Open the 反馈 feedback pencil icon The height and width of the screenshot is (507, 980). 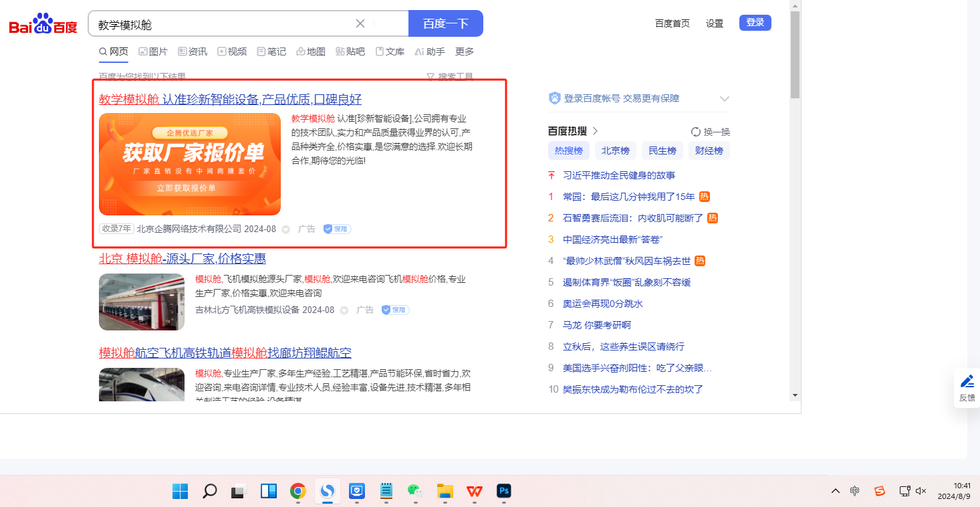(967, 382)
